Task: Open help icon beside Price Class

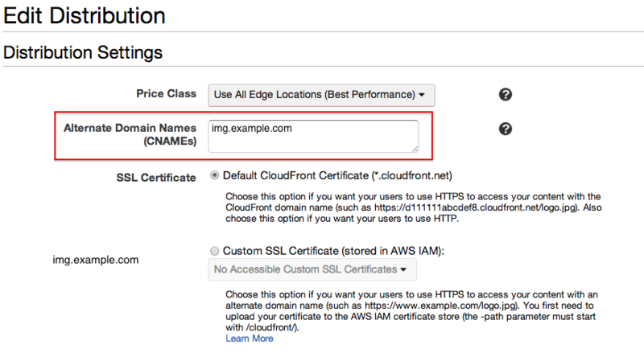Action: 506,94
